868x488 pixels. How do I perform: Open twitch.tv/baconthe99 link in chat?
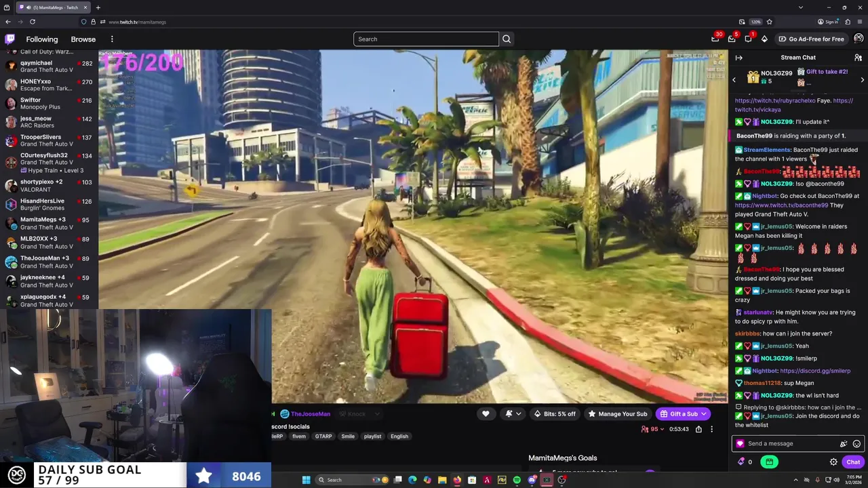pos(781,205)
